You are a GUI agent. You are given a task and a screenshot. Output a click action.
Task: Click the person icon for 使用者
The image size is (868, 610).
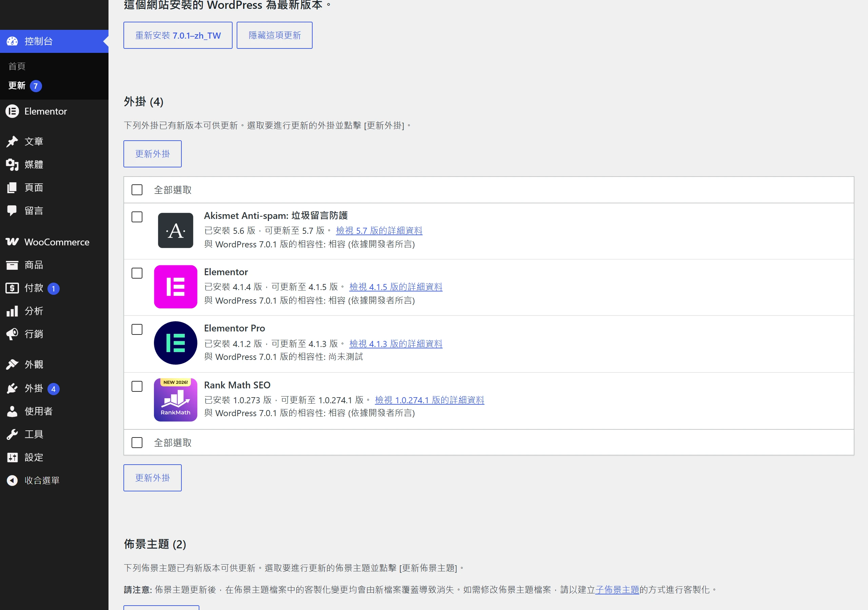click(12, 411)
